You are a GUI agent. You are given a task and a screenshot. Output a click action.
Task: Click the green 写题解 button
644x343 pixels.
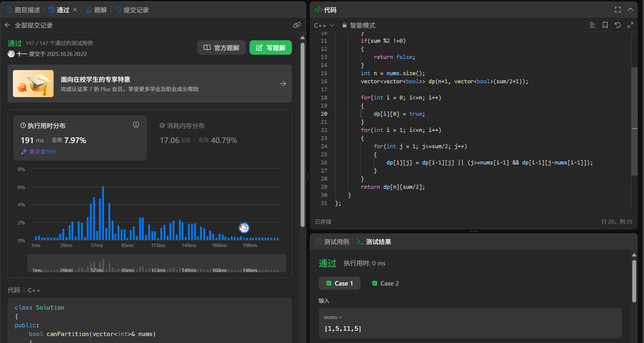coord(271,48)
